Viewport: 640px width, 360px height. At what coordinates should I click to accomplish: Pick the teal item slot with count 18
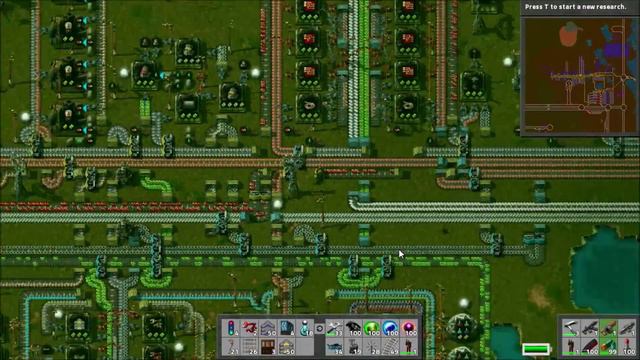pyautogui.click(x=305, y=328)
